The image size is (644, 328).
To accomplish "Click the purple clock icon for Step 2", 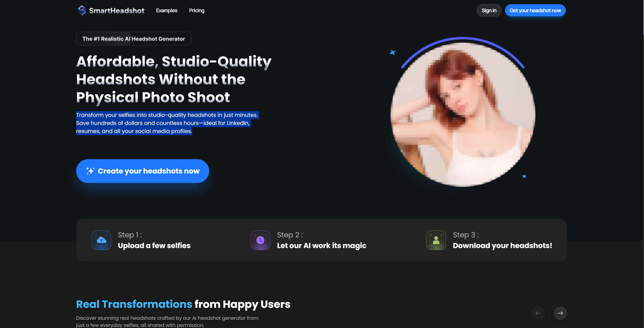I will tap(260, 240).
